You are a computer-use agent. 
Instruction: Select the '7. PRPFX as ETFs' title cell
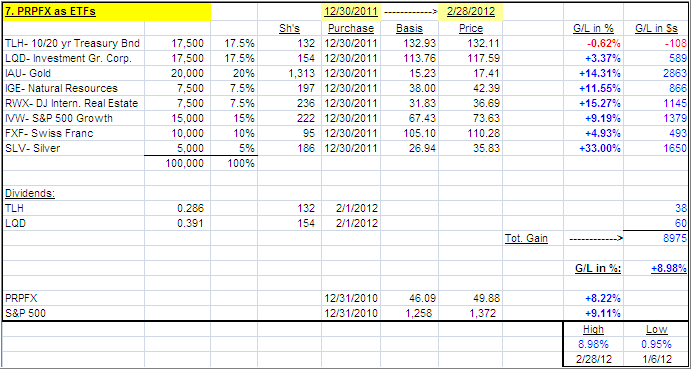(x=107, y=12)
